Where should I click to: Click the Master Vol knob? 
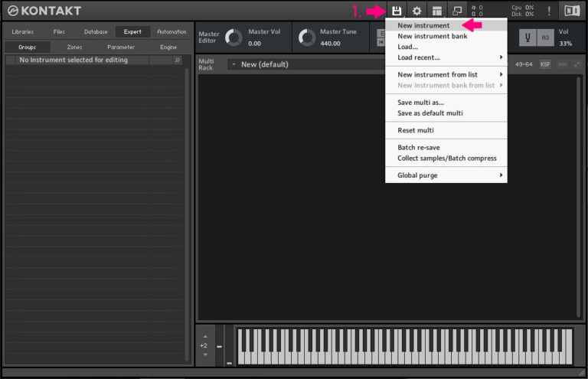[234, 38]
